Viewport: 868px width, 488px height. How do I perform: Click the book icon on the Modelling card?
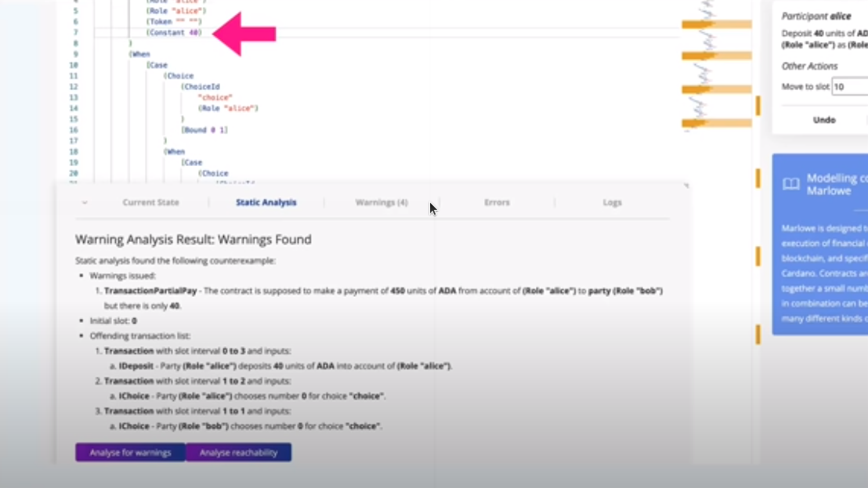coord(791,184)
